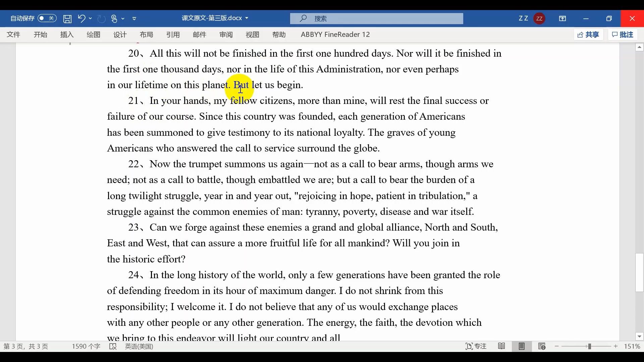This screenshot has width=644, height=362.
Task: Click the red ZZ account avatar
Action: click(x=539, y=18)
